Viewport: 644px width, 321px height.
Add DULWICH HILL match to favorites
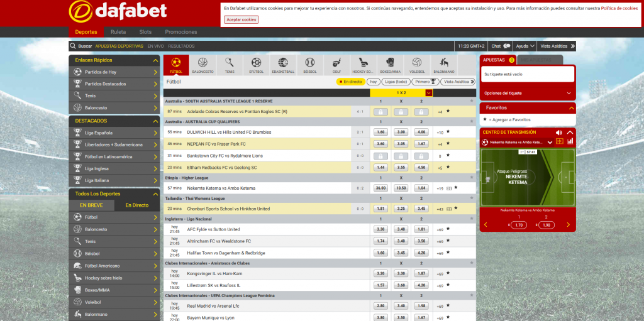[448, 132]
